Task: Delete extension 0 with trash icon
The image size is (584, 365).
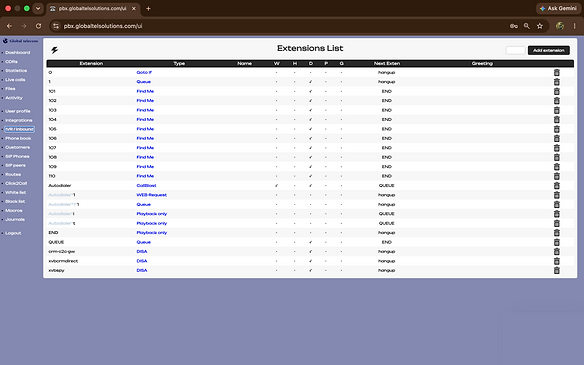Action: [556, 73]
